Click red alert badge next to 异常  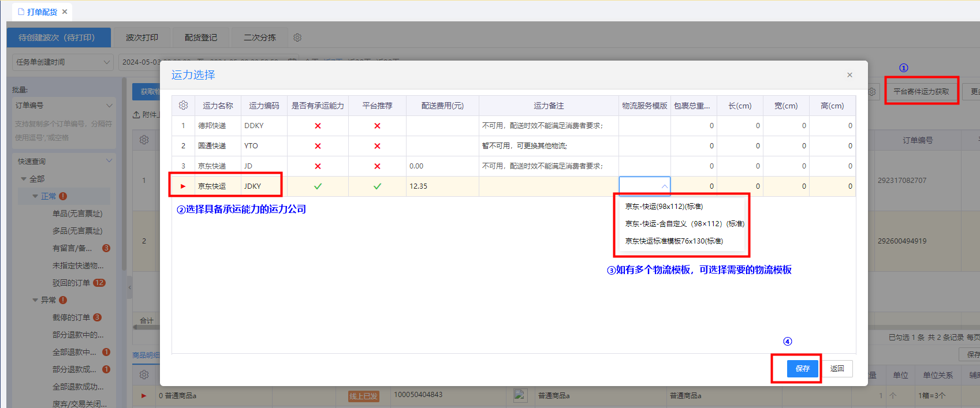point(63,300)
